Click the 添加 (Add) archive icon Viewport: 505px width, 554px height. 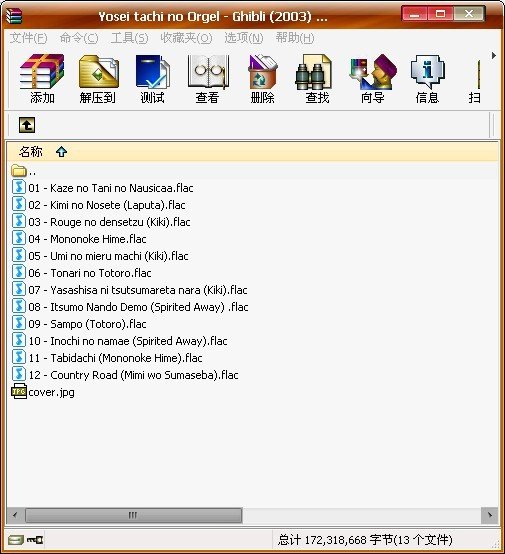(x=42, y=79)
